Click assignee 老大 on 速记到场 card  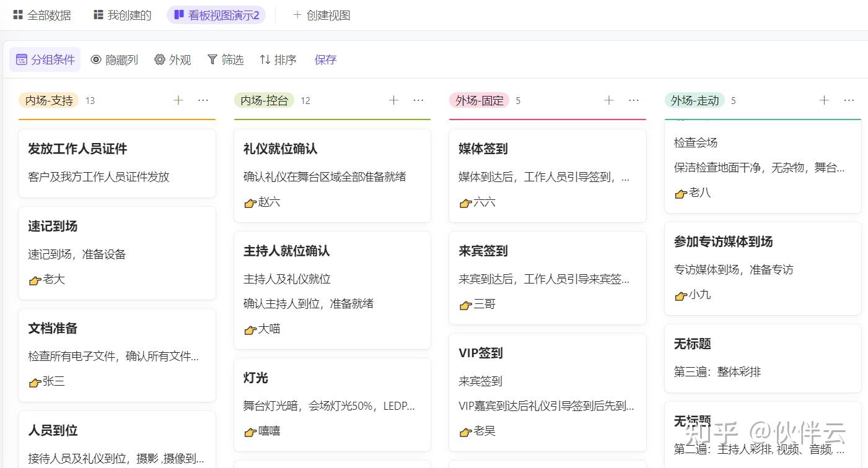47,279
